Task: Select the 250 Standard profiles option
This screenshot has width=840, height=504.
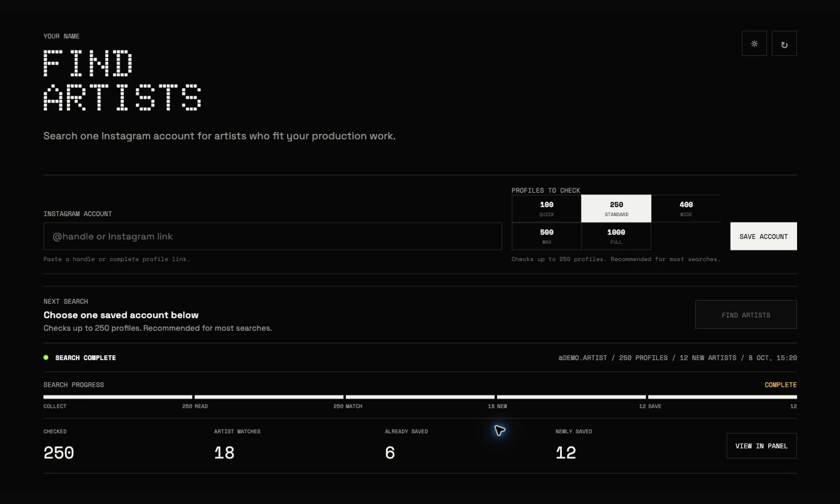Action: tap(616, 208)
